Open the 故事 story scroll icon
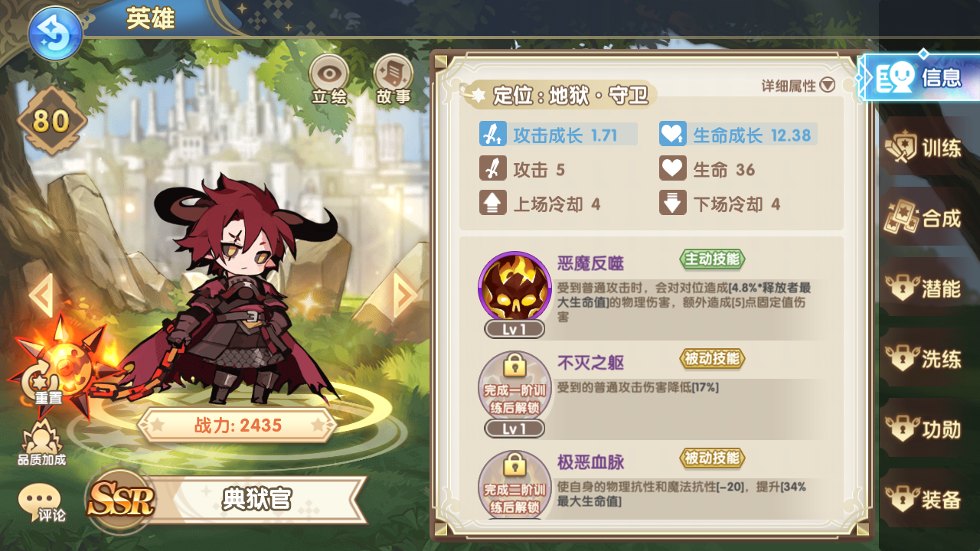Viewport: 980px width, 551px height. [394, 80]
